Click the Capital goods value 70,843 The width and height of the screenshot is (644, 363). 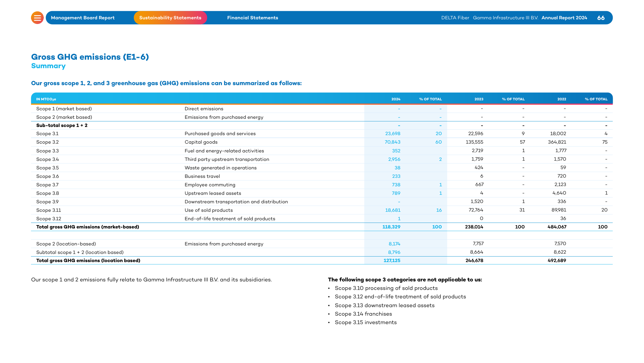coord(392,142)
